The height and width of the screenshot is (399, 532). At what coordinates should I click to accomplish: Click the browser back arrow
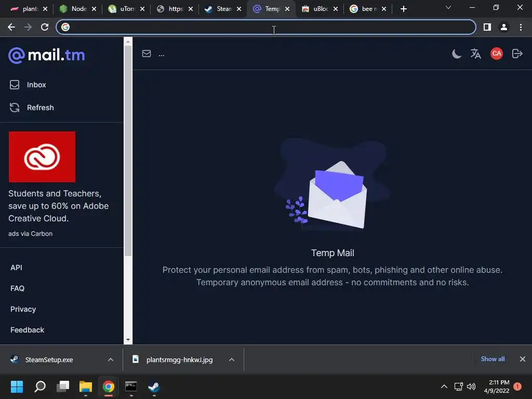[11, 27]
